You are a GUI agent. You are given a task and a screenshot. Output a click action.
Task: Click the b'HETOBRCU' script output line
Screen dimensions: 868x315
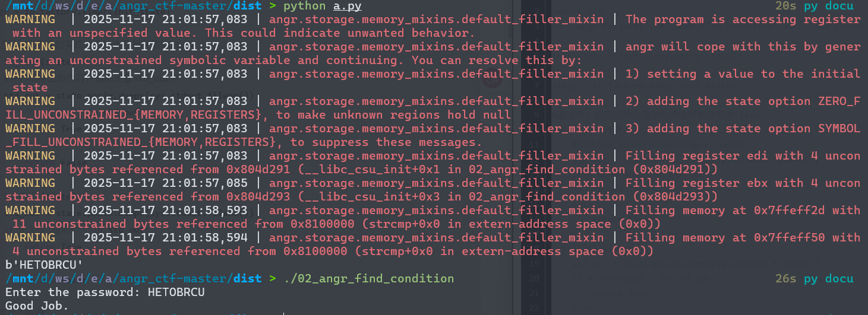40,265
